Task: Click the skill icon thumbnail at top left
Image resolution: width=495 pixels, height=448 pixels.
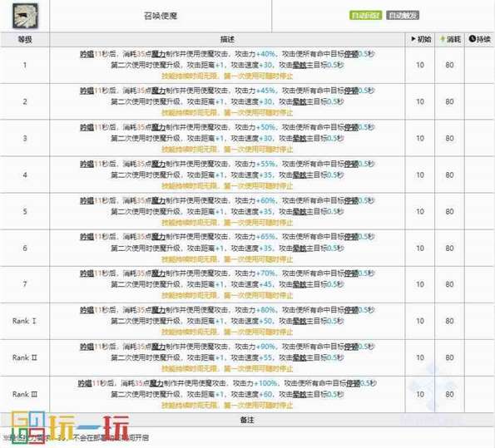Action: coord(25,16)
